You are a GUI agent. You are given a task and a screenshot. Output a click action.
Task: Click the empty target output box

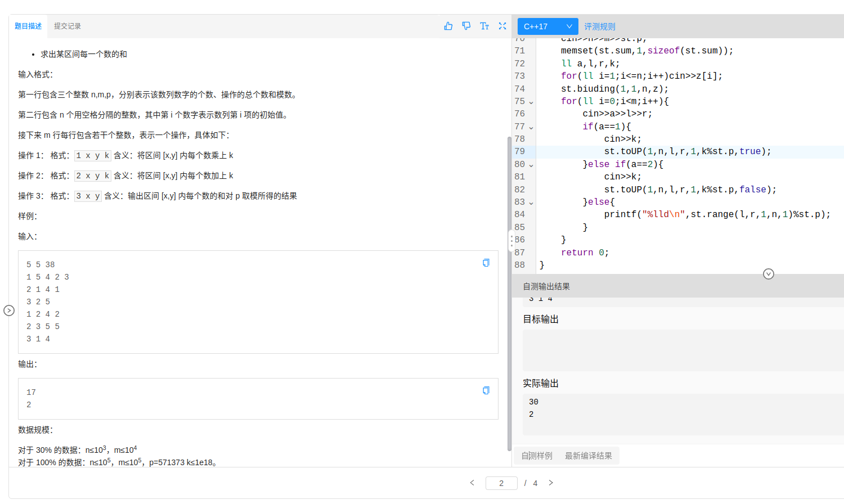(683, 350)
